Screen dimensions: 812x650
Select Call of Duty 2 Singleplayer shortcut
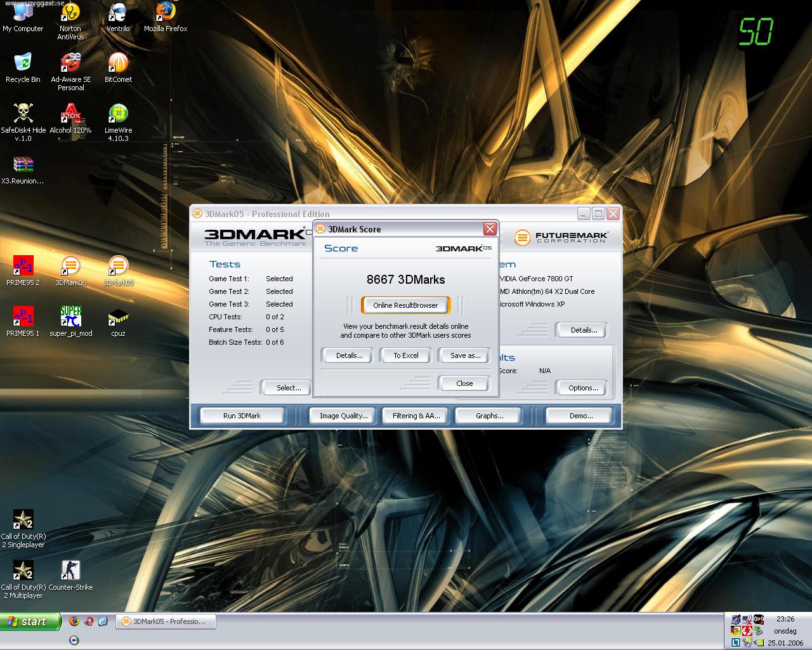pyautogui.click(x=23, y=529)
